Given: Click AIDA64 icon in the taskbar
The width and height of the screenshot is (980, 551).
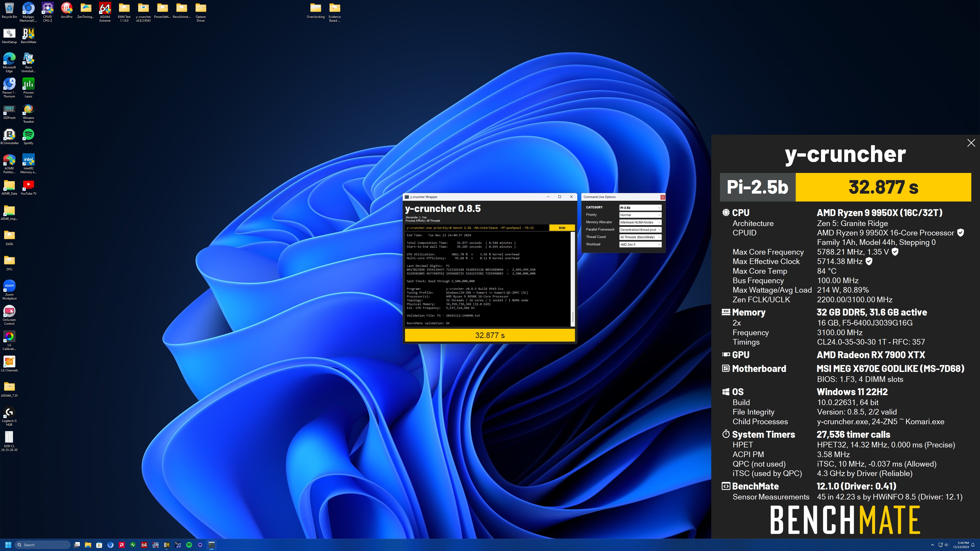Looking at the screenshot, I should point(144,545).
